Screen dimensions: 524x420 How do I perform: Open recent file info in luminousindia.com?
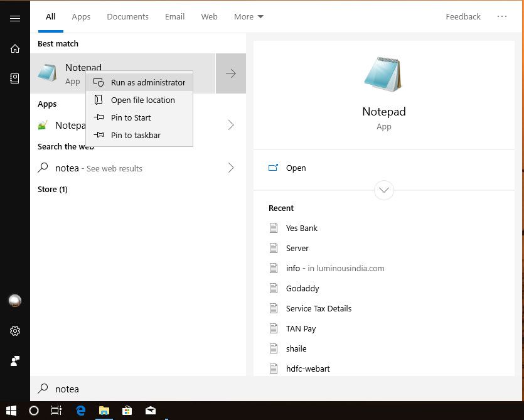(335, 268)
